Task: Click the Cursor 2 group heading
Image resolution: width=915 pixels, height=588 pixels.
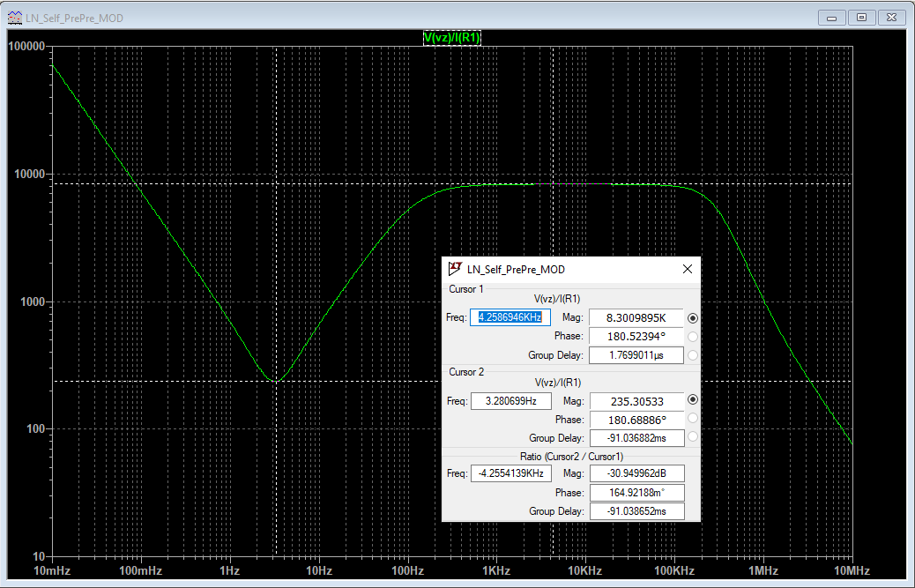Action: 466,372
